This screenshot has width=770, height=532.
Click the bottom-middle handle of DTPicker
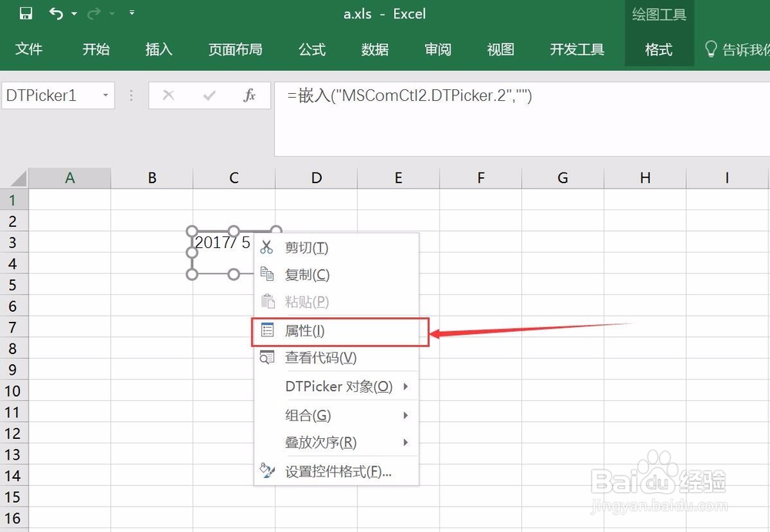click(x=234, y=274)
